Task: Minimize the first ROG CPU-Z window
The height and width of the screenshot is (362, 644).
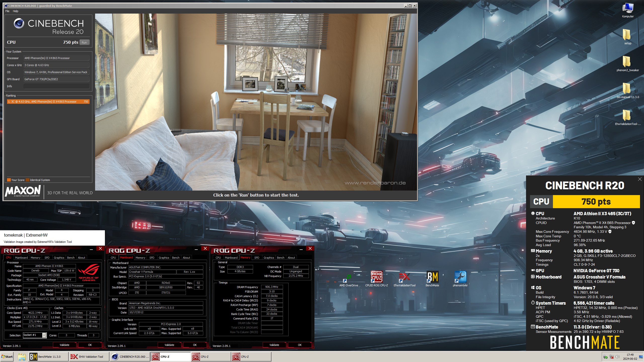Action: (x=91, y=249)
